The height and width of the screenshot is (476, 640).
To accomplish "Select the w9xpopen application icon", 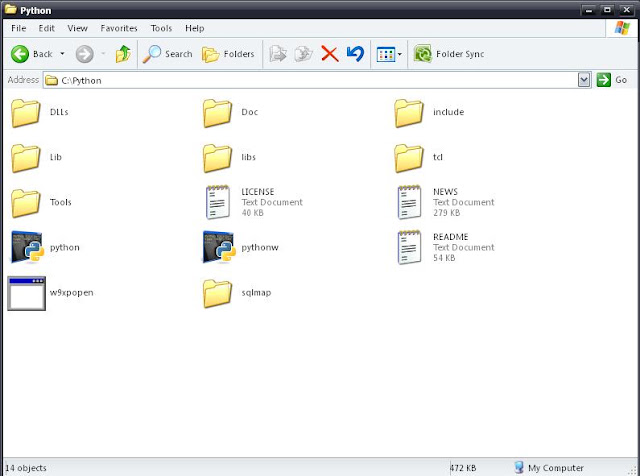I will click(x=27, y=293).
